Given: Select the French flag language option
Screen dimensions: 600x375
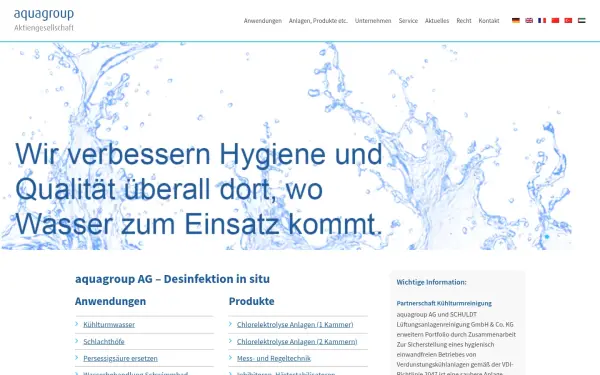Looking at the screenshot, I should pos(542,21).
